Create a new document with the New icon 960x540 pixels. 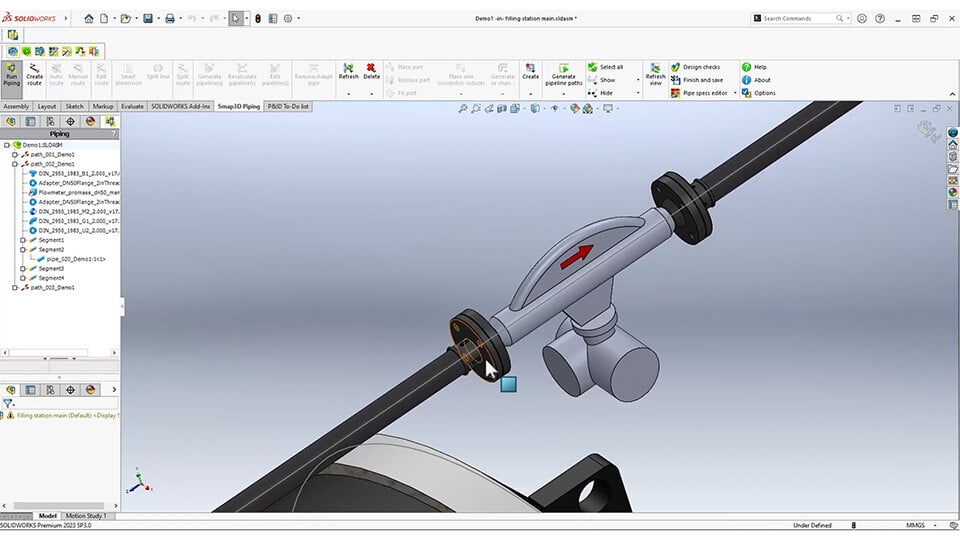(104, 18)
